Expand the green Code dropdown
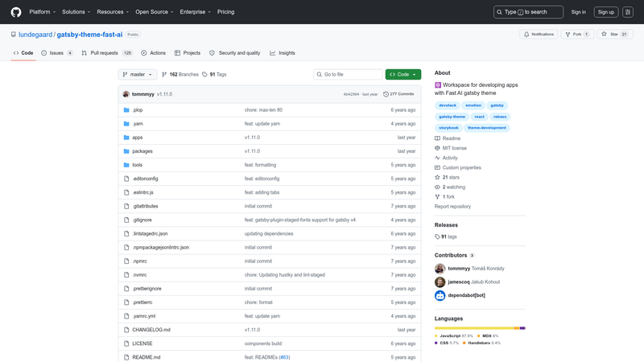 coord(403,74)
